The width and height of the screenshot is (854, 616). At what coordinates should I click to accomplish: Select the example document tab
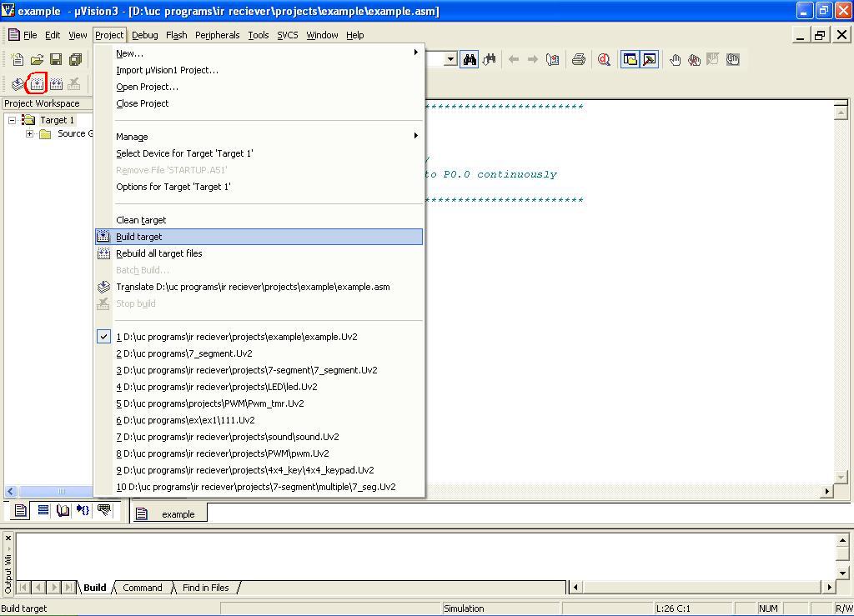[x=170, y=513]
